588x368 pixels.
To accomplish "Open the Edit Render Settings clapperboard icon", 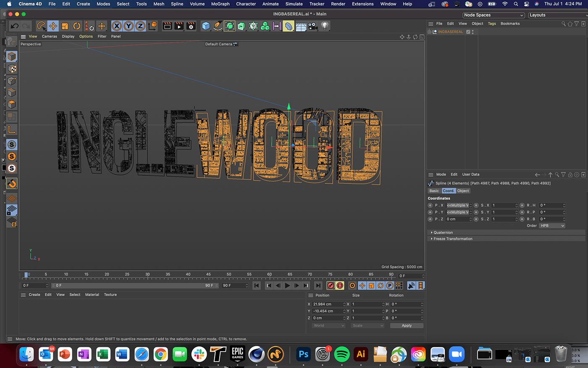I will [x=191, y=26].
